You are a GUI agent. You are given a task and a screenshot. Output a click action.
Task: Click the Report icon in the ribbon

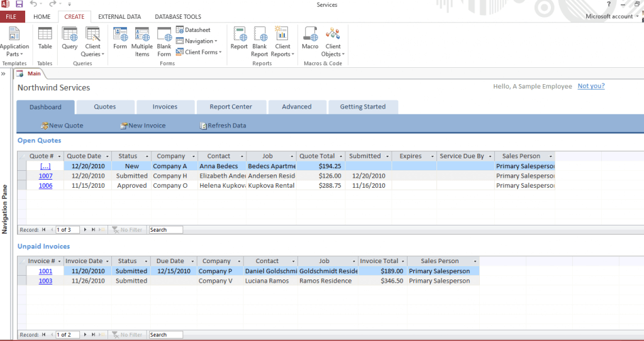[x=239, y=39]
